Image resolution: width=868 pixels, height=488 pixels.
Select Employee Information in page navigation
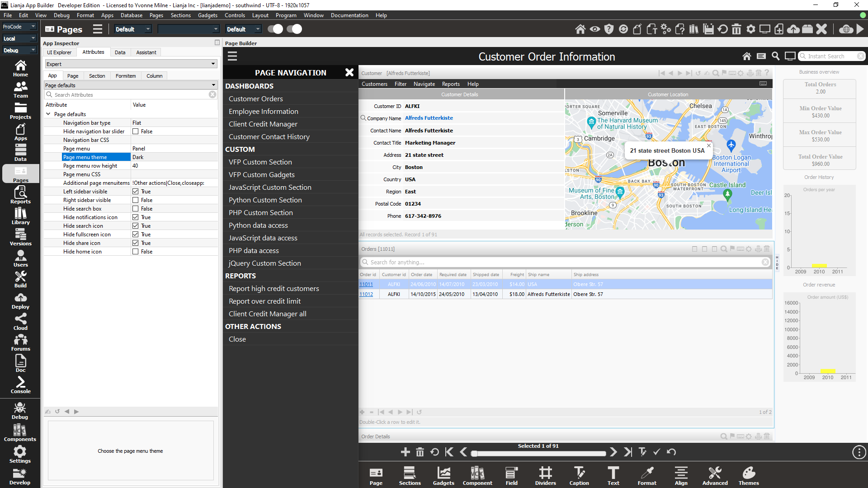263,112
